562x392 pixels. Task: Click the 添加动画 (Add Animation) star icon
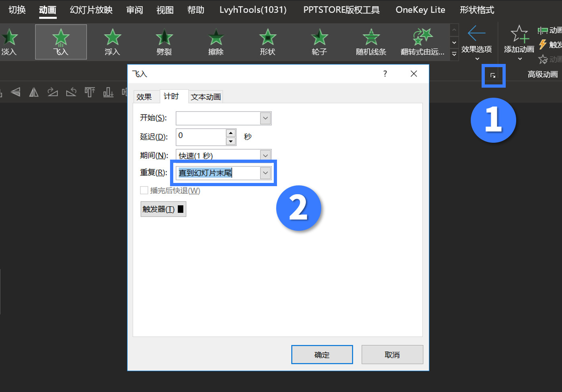(519, 35)
